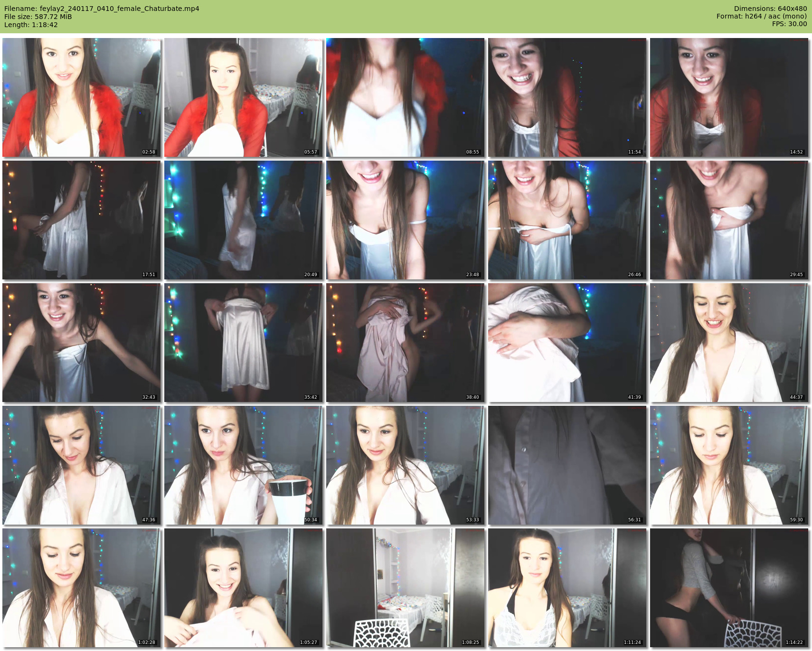Select the frame at 20:49
812x651 pixels.
[x=244, y=220]
